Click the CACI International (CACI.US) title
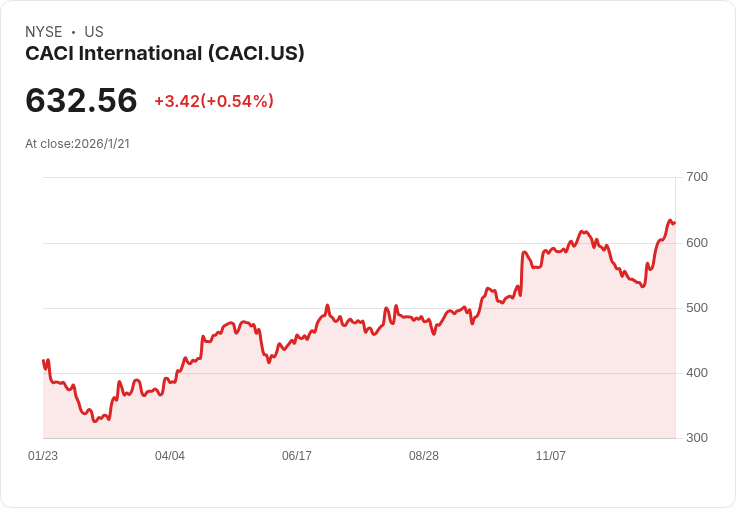The image size is (736, 508). [165, 53]
